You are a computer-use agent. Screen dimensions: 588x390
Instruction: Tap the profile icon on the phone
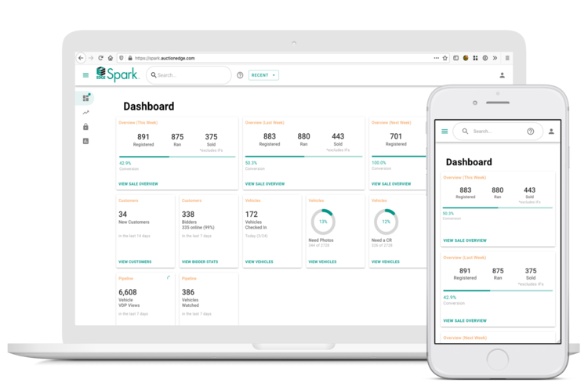tap(551, 132)
